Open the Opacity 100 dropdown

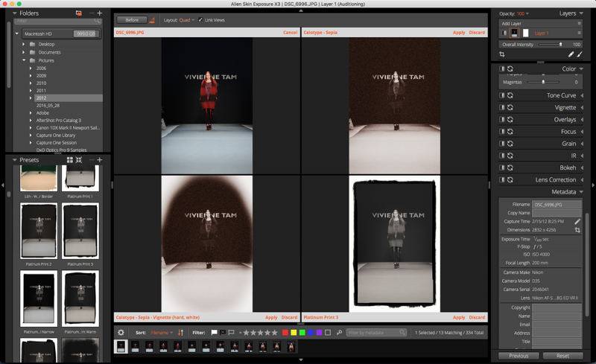coord(523,13)
